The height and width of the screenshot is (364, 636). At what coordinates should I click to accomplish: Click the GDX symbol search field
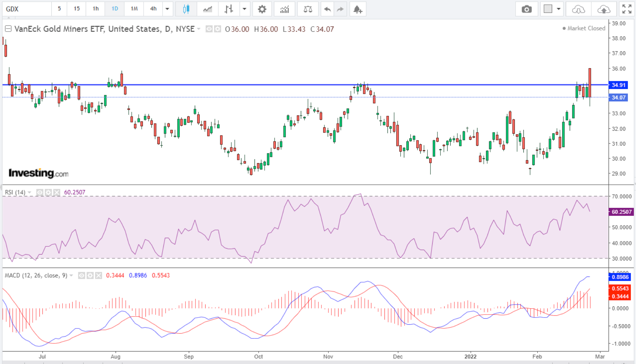pyautogui.click(x=27, y=9)
